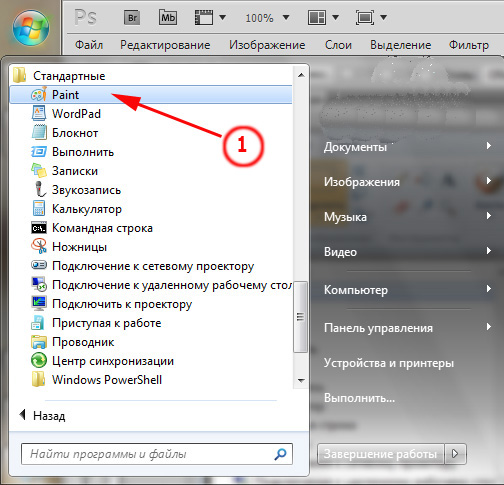504x485 pixels.
Task: Click the Screen Mode icon
Action: pyautogui.click(x=365, y=17)
